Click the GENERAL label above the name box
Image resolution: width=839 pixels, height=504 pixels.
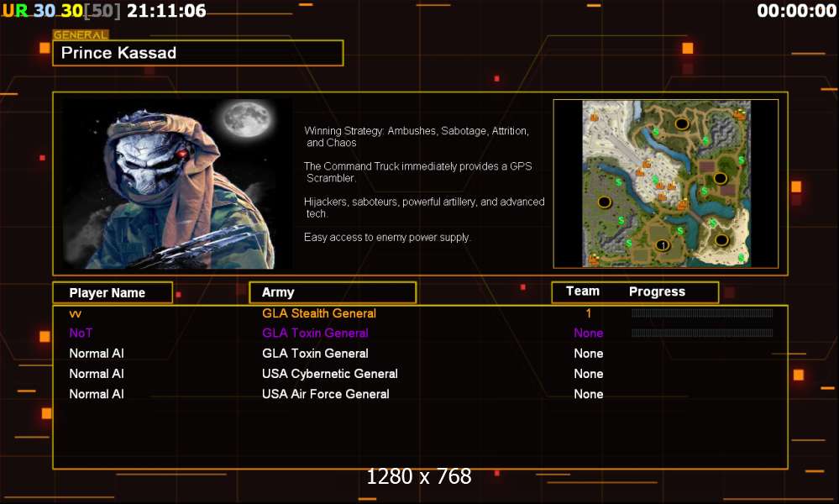tap(81, 34)
